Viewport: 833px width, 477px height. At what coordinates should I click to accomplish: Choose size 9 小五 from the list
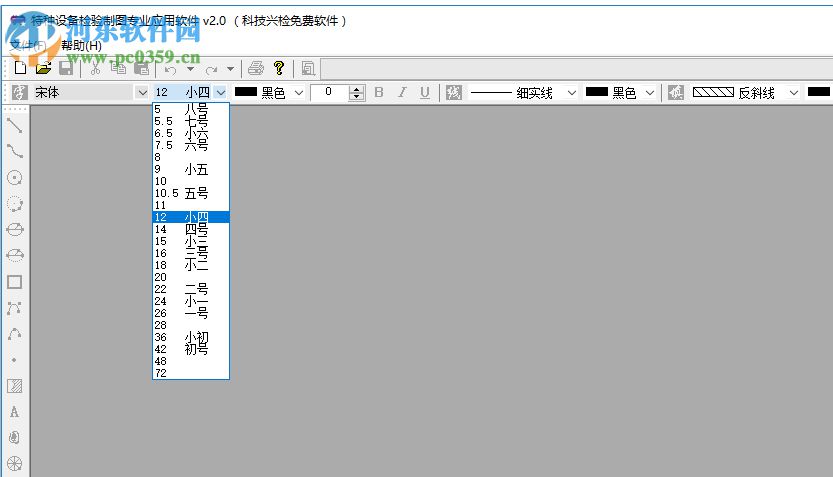click(191, 169)
